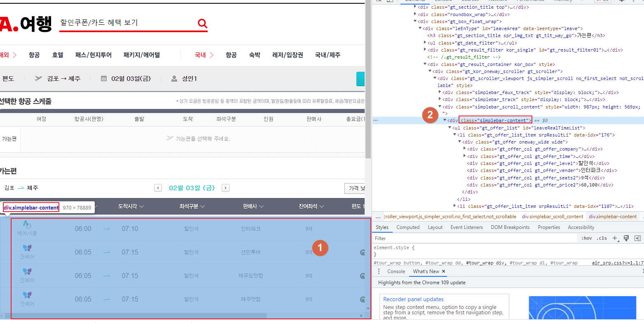
Task: Collapse the simplebar-content div node
Action: [x=445, y=120]
